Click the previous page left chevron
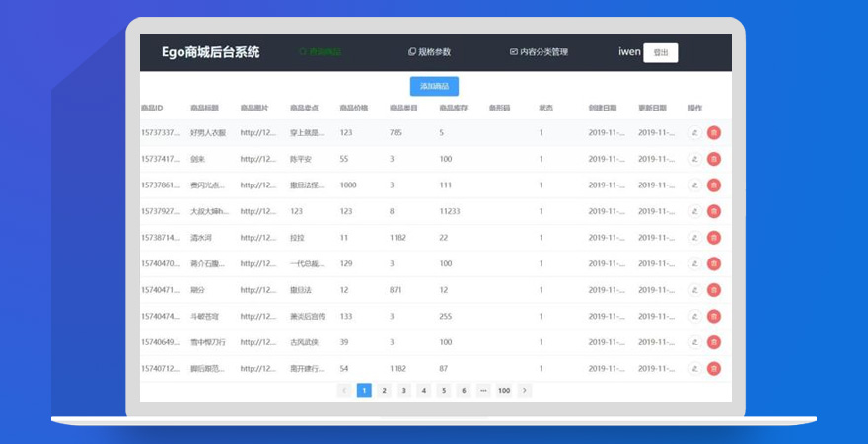Image resolution: width=868 pixels, height=444 pixels. [344, 391]
